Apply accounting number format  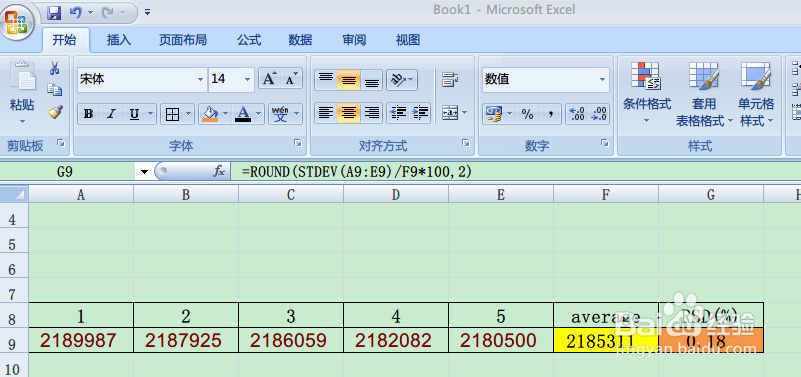494,114
